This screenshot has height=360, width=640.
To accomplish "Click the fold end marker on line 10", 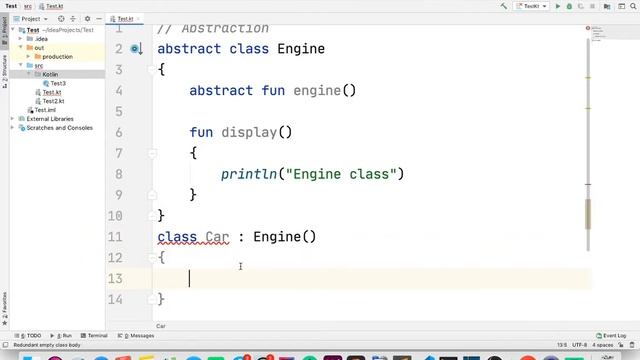I will pyautogui.click(x=152, y=216).
